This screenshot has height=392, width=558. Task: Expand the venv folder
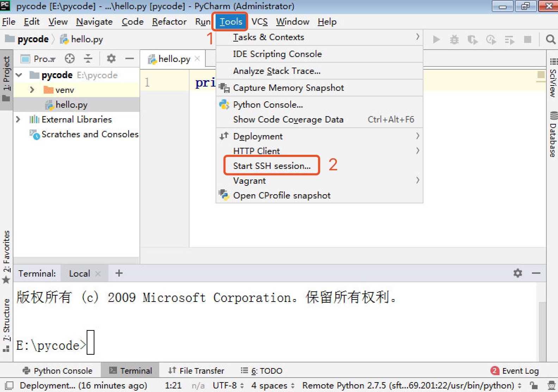(32, 90)
